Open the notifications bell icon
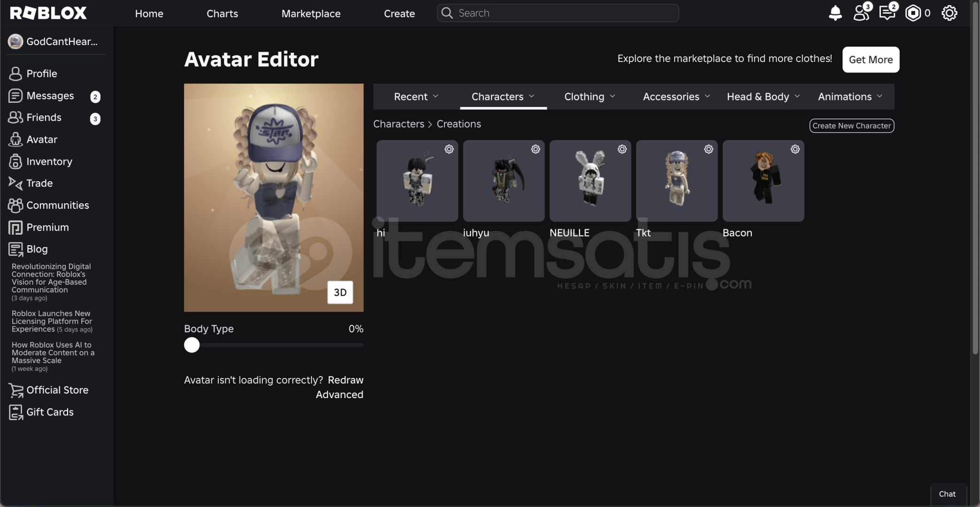The image size is (980, 507). (x=835, y=13)
